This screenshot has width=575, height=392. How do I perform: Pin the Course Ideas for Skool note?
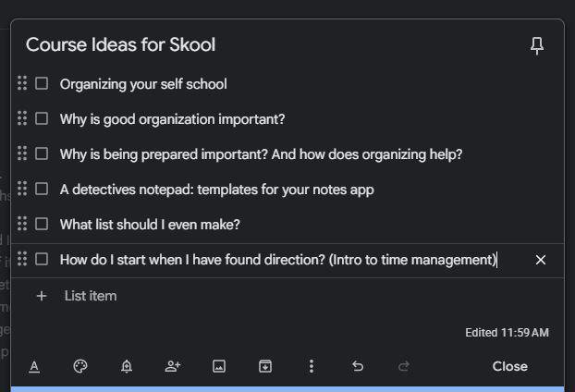(537, 46)
